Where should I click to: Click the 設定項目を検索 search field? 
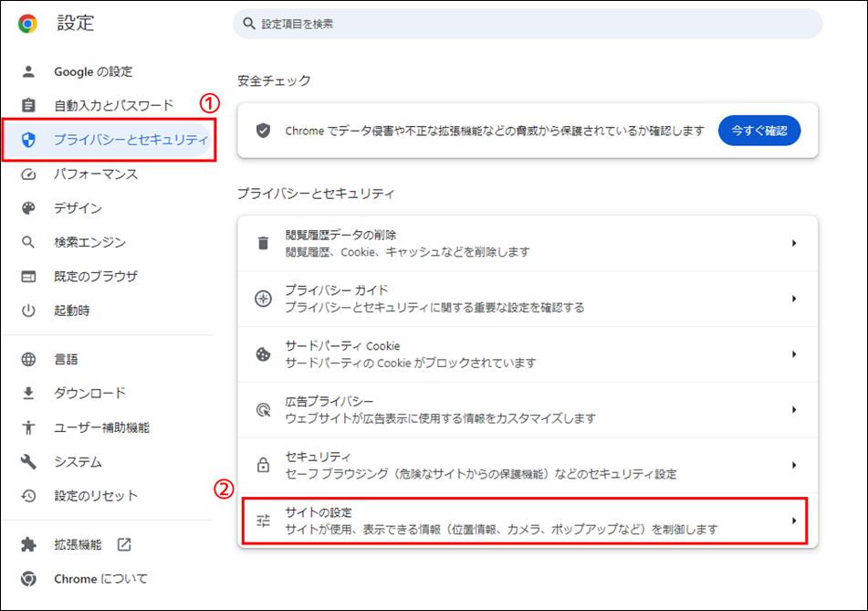[x=528, y=24]
